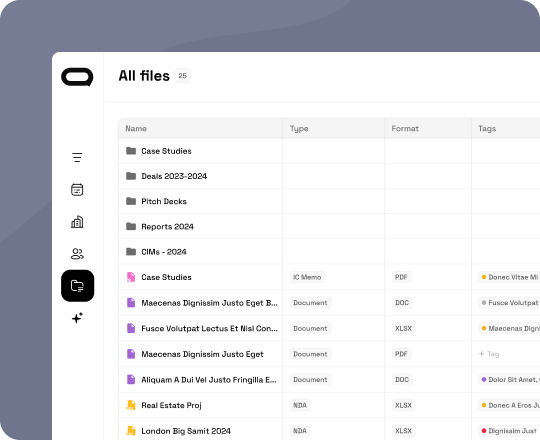Click the pink Case Studies file icon
This screenshot has height=440, width=540.
(131, 277)
